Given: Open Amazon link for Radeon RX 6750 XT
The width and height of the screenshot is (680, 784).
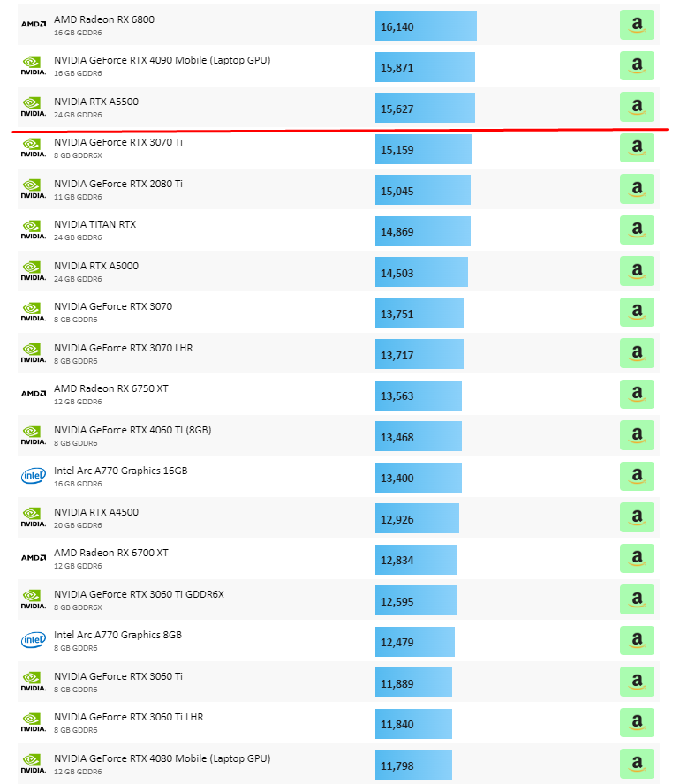Looking at the screenshot, I should (x=637, y=395).
